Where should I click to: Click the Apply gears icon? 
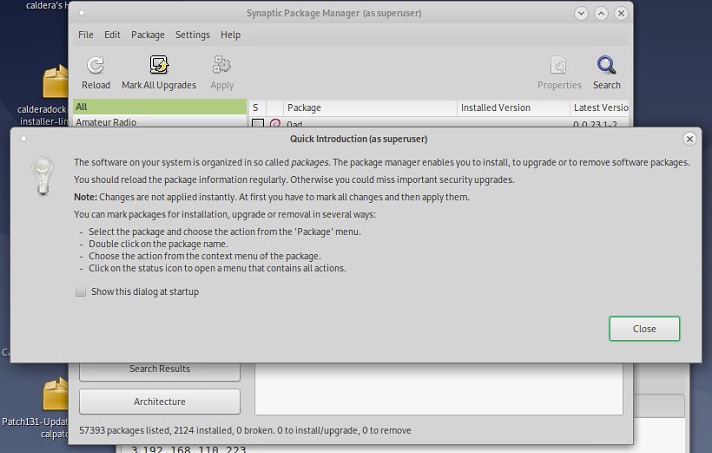(222, 66)
